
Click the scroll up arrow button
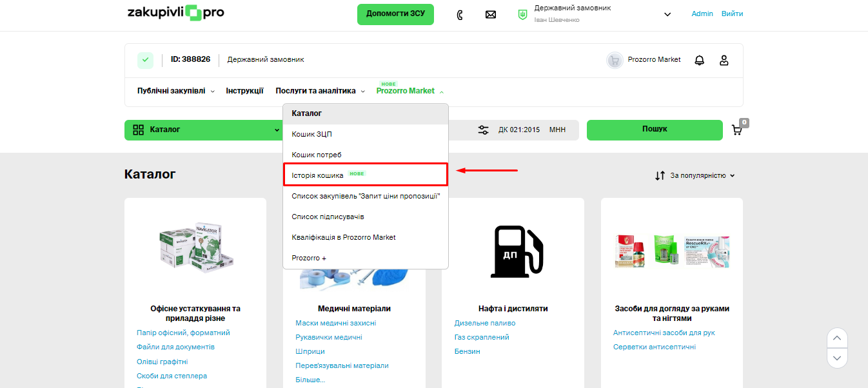(837, 338)
